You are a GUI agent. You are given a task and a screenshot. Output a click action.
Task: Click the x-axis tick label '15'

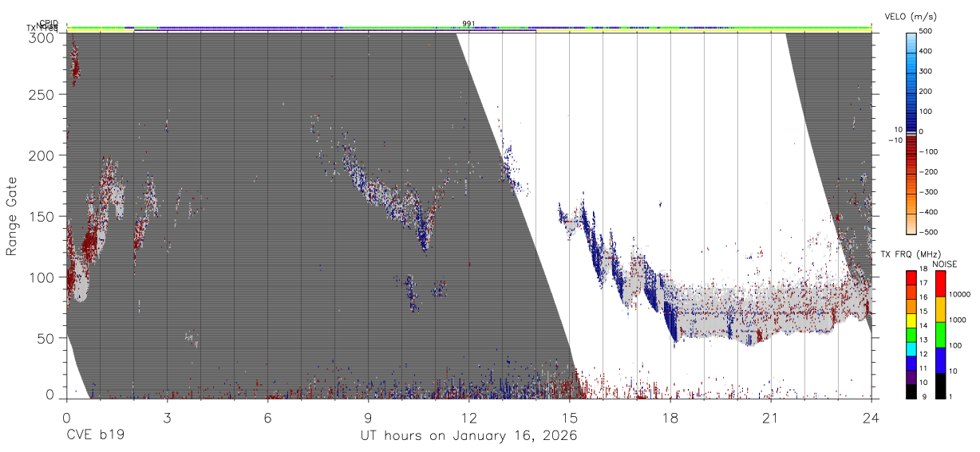(x=569, y=418)
